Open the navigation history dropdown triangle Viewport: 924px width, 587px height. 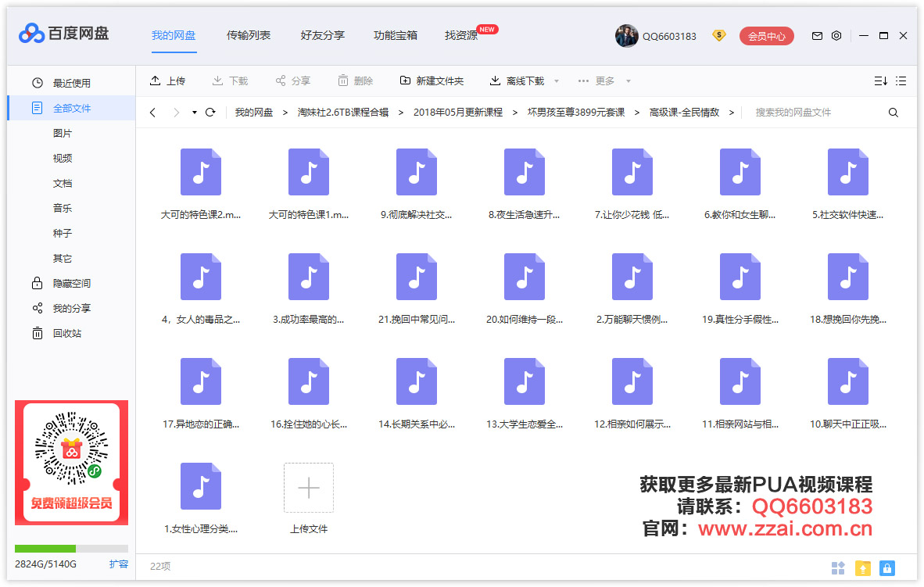195,113
